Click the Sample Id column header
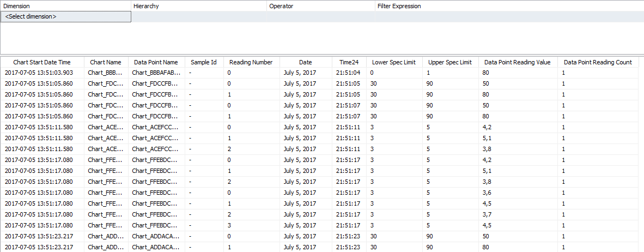This screenshot has height=252, width=644. click(204, 62)
